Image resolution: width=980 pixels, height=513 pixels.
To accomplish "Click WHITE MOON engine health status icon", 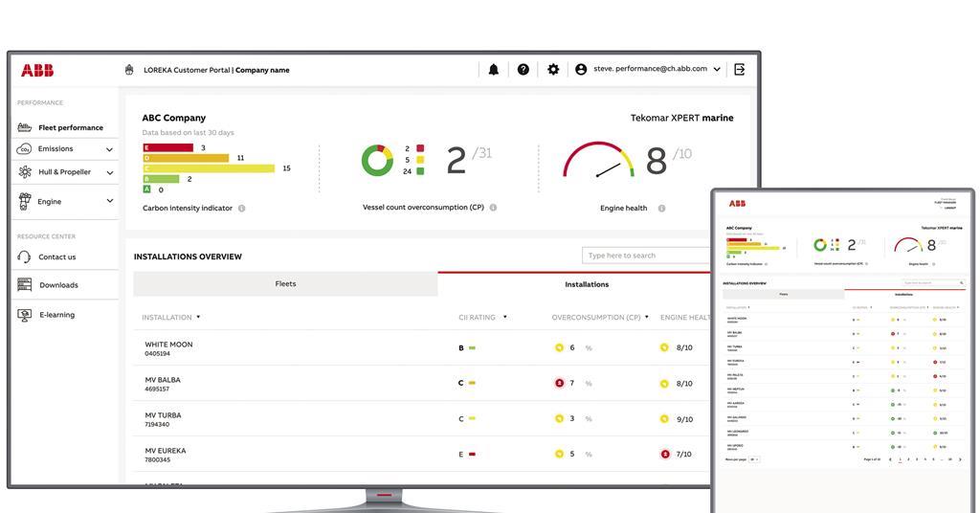I will click(664, 347).
